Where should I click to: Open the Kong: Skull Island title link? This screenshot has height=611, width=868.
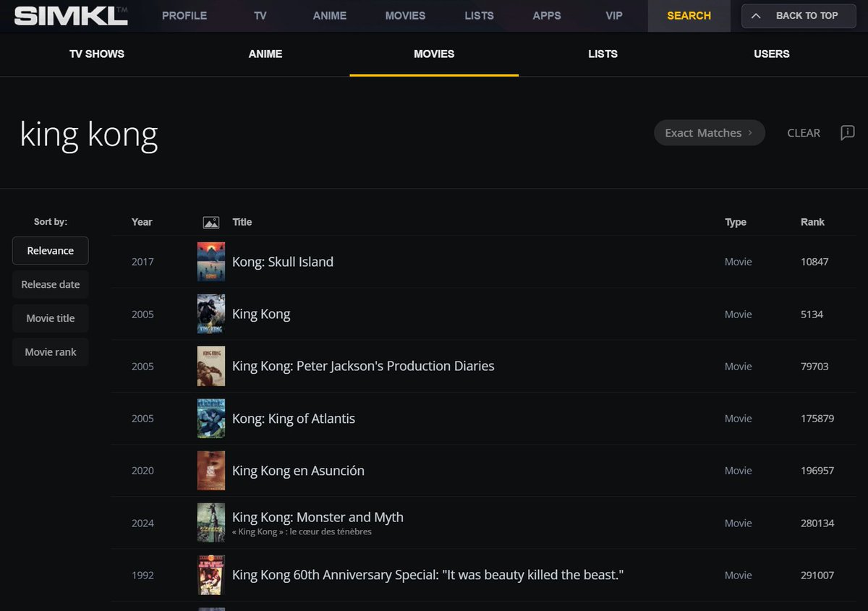pyautogui.click(x=283, y=262)
